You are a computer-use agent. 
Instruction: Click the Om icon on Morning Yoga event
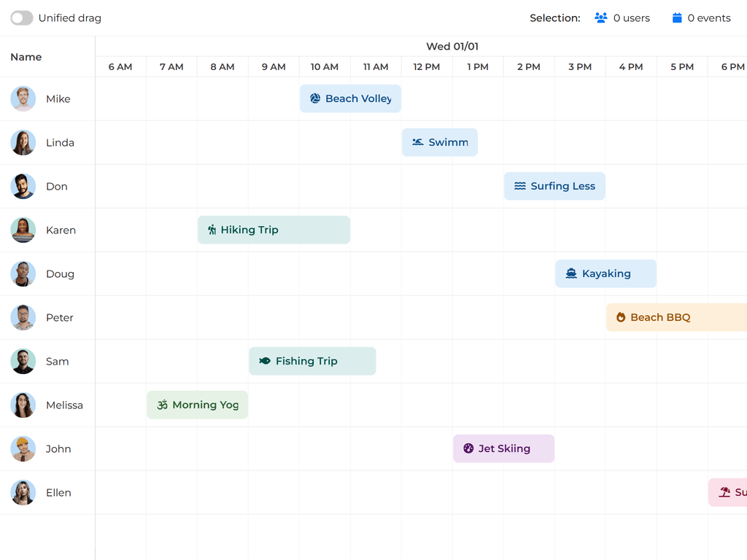click(162, 405)
